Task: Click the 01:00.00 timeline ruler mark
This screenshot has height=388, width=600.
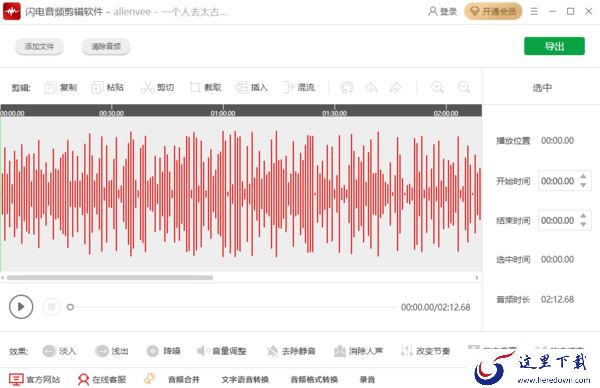Action: coord(223,113)
